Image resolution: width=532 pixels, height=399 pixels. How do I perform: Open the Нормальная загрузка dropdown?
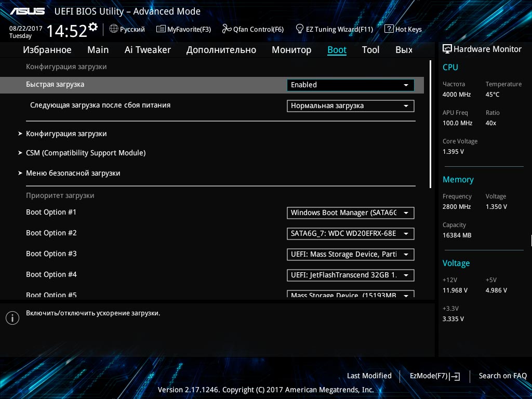click(x=351, y=106)
